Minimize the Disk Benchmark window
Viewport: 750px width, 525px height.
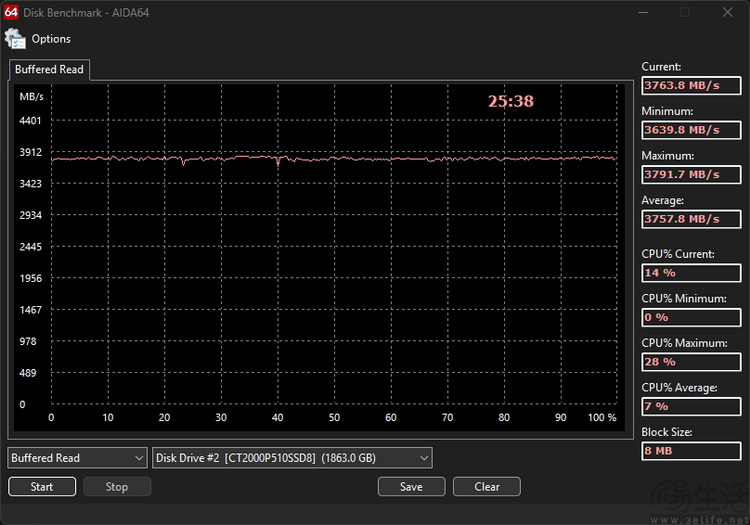tap(643, 12)
